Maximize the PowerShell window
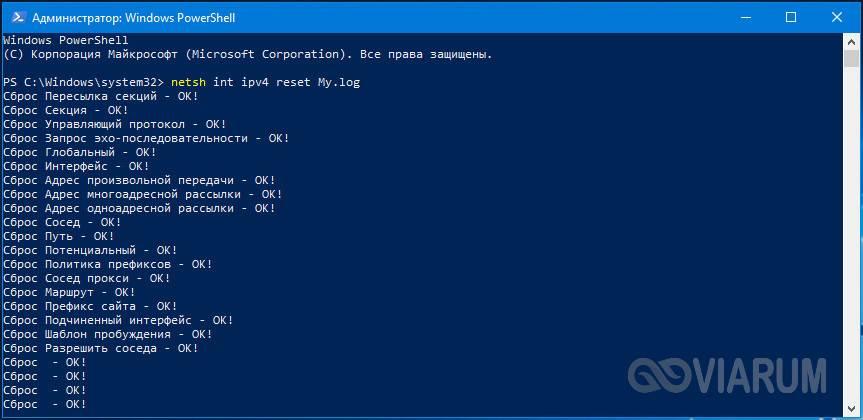Viewport: 863px width, 420px height. (x=791, y=18)
